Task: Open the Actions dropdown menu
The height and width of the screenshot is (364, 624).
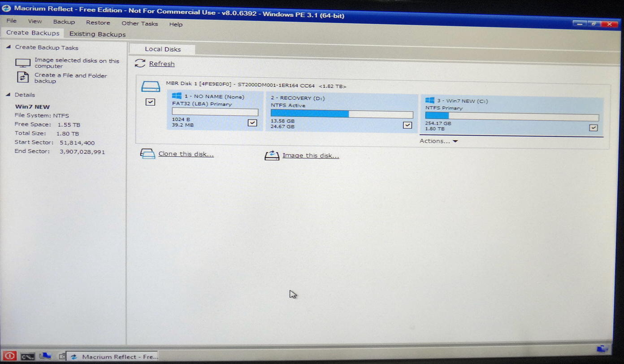Action: coord(438,141)
